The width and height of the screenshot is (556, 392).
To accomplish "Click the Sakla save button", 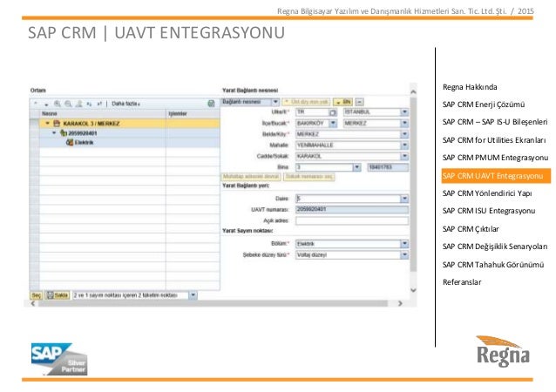I will [58, 295].
